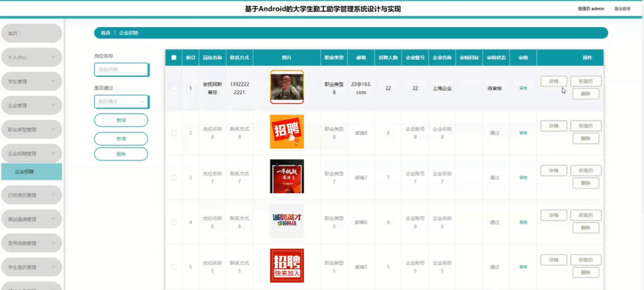Open the dark red poster thumbnail in row 3
The image size is (644, 290).
coord(287,176)
